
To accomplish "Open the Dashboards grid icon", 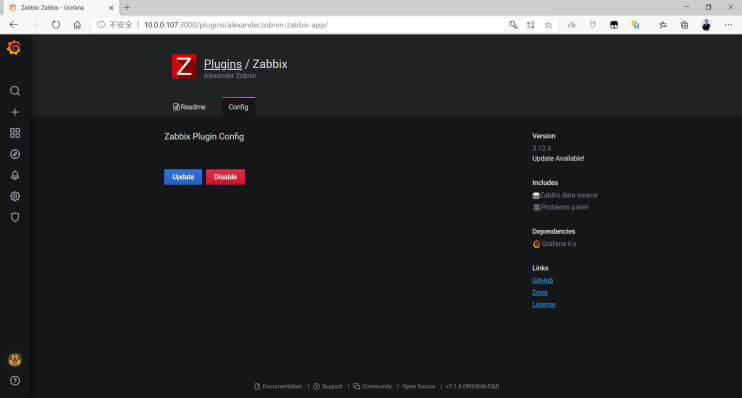I will point(15,133).
